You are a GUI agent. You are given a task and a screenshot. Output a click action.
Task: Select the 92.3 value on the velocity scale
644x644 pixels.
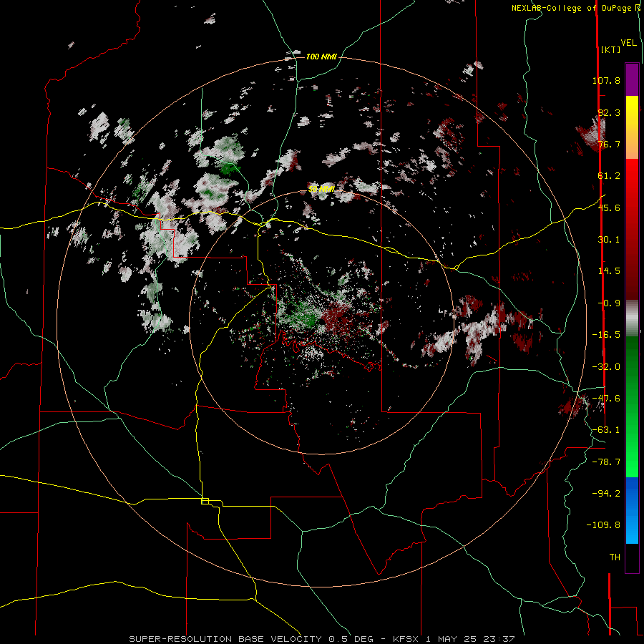609,112
